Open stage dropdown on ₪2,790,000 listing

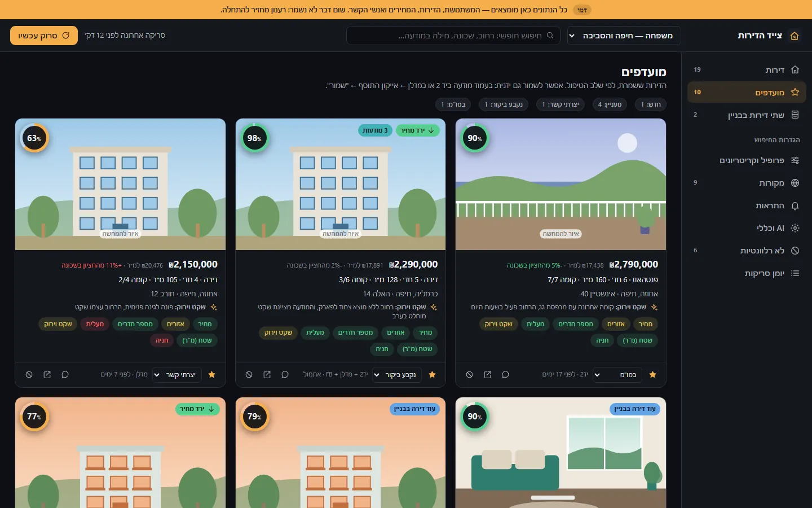click(617, 375)
